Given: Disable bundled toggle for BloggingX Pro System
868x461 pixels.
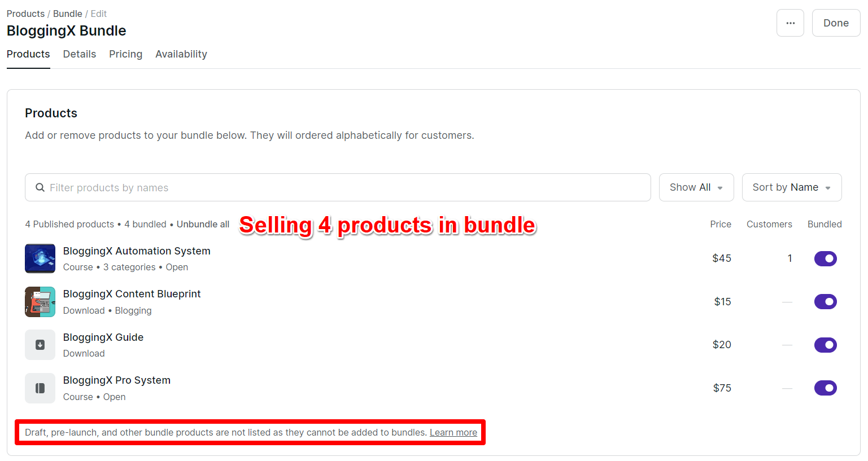Looking at the screenshot, I should (x=826, y=388).
